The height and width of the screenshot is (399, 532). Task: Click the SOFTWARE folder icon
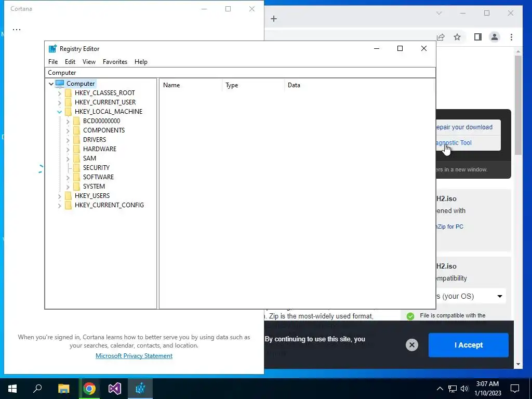[77, 177]
